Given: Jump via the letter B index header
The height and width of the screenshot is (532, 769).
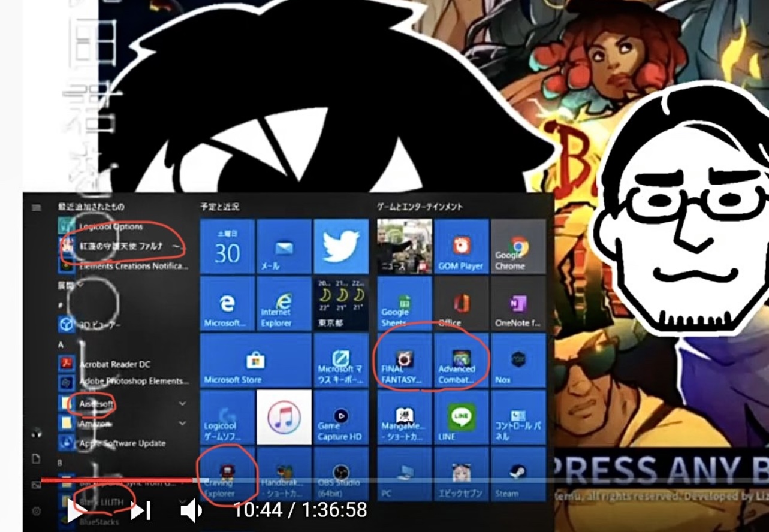Looking at the screenshot, I should tap(60, 463).
